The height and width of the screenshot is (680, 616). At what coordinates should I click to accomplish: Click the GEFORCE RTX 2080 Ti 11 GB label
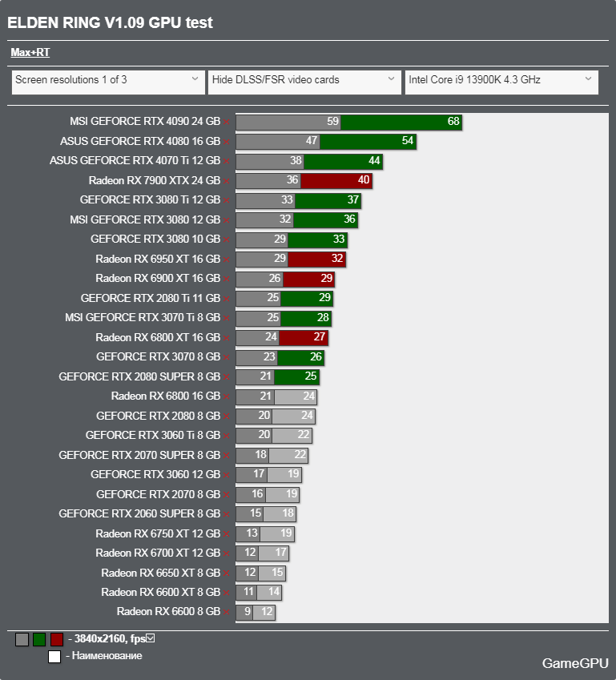[x=151, y=299]
